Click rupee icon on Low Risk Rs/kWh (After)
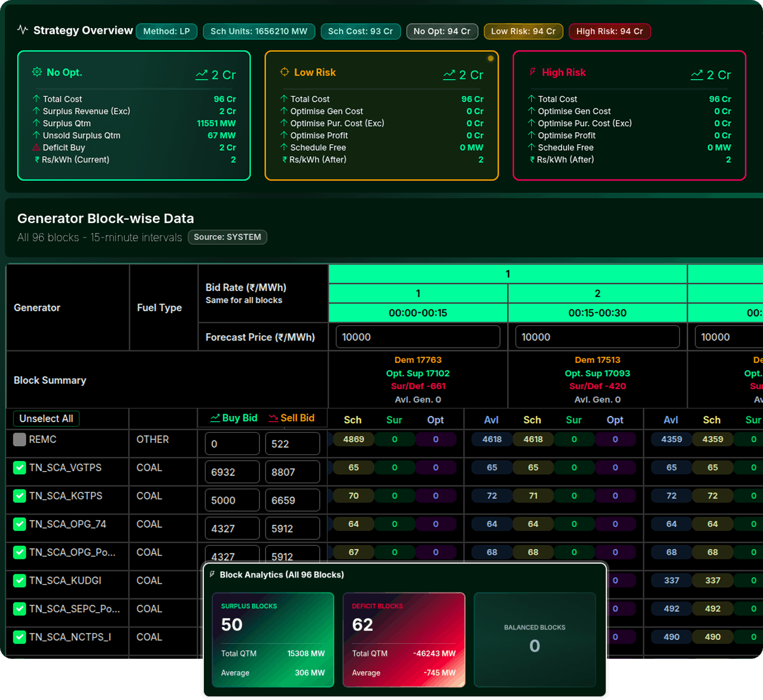This screenshot has width=763, height=700. click(285, 160)
